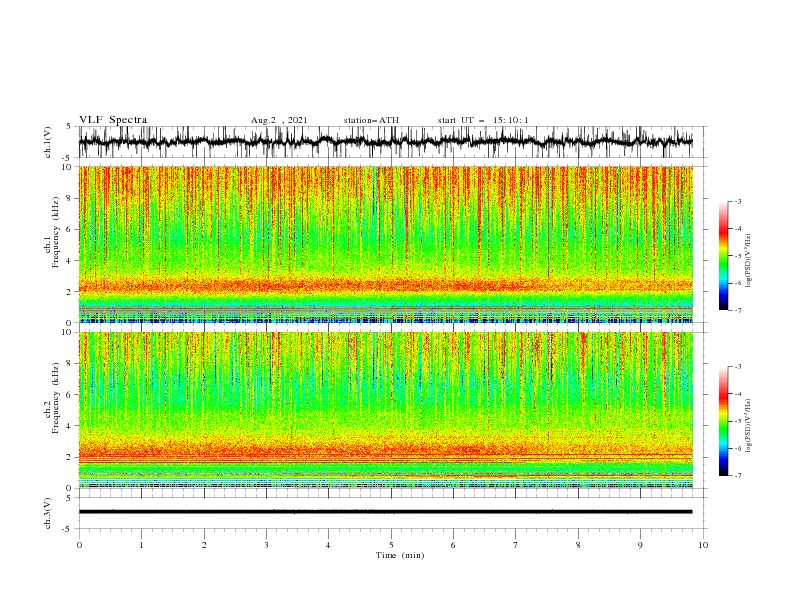Click the "10" label ending the time axis

(703, 545)
